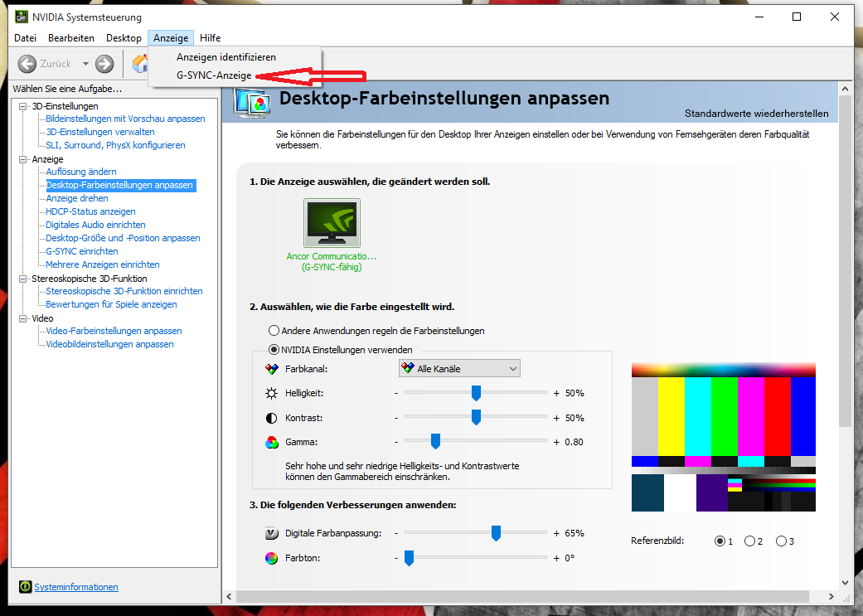Screen dimensions: 863x616
Task: Click the NVIDIA logo icon in title bar
Action: 22,17
